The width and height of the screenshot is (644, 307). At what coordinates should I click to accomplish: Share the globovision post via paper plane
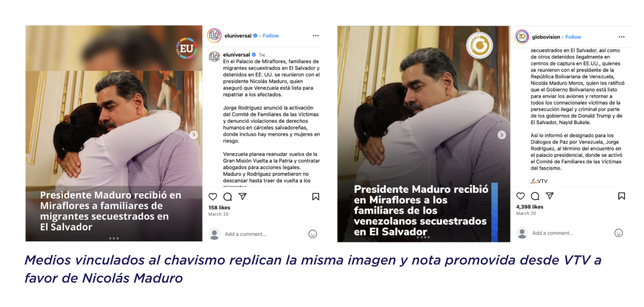click(550, 196)
